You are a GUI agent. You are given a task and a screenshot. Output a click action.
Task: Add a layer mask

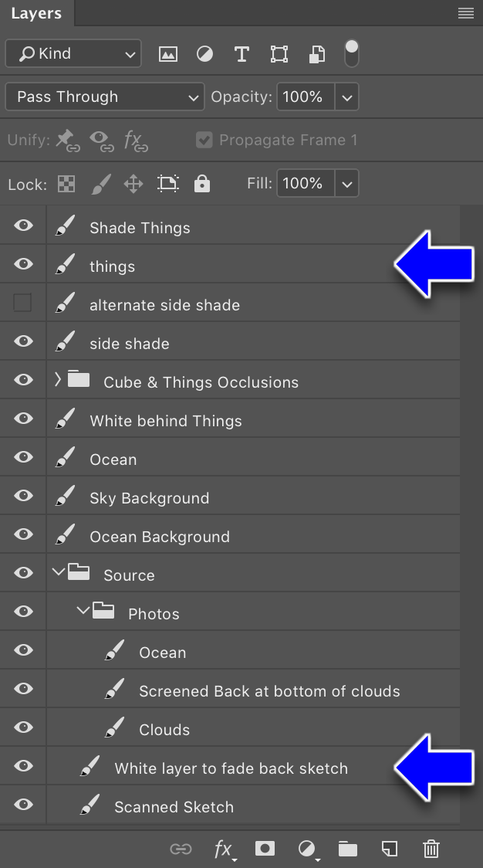coord(265,848)
